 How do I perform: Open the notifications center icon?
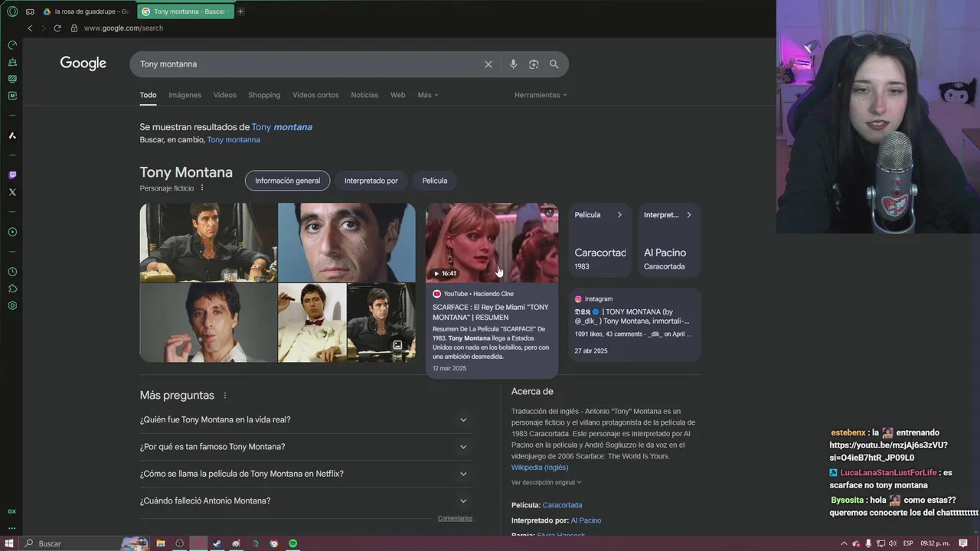(x=963, y=543)
